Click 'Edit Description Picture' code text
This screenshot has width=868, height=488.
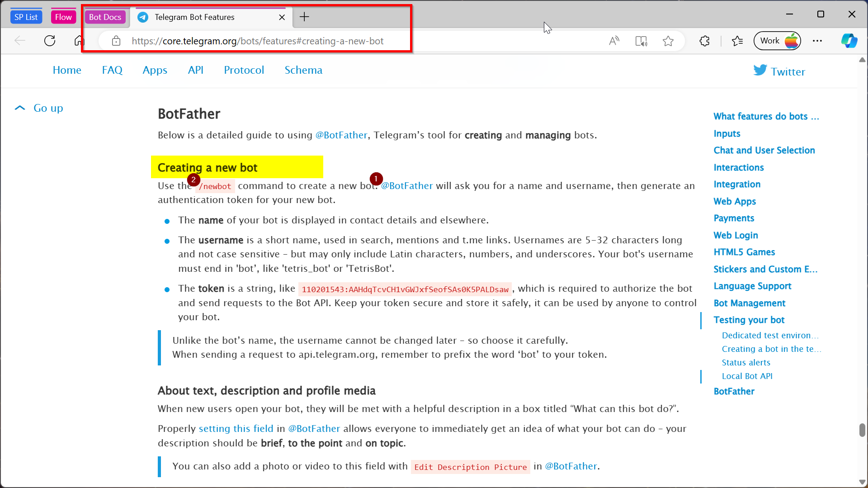[x=470, y=467]
